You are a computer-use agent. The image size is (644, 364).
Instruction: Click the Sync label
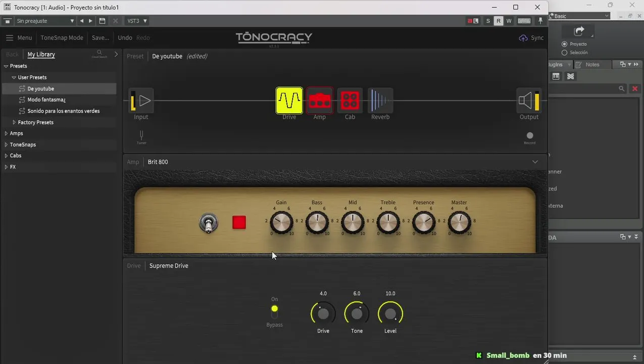pyautogui.click(x=537, y=38)
